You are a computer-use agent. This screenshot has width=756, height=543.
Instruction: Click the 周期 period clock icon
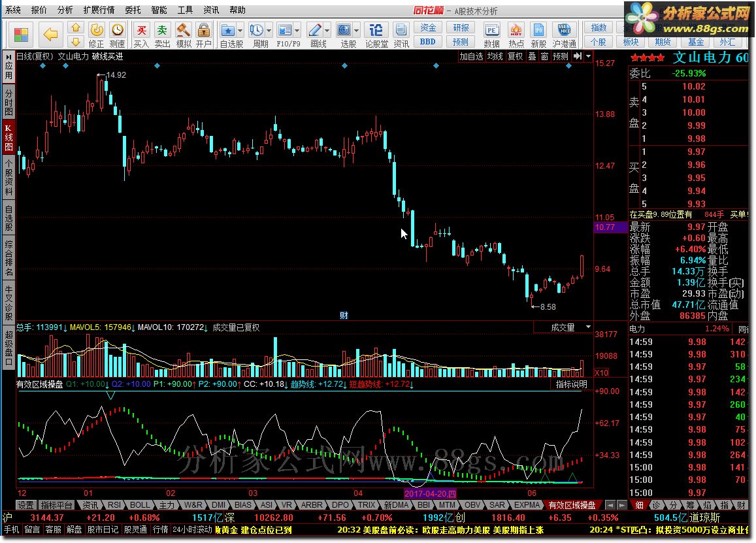point(256,30)
